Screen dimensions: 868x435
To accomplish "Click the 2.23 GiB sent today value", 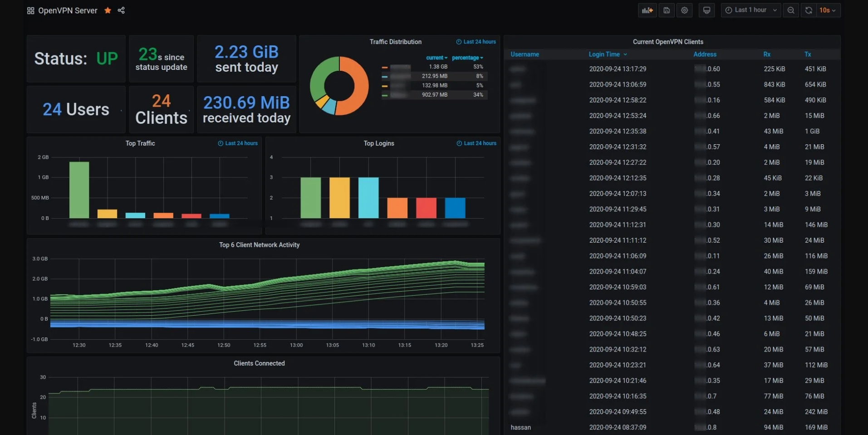I will pos(246,52).
